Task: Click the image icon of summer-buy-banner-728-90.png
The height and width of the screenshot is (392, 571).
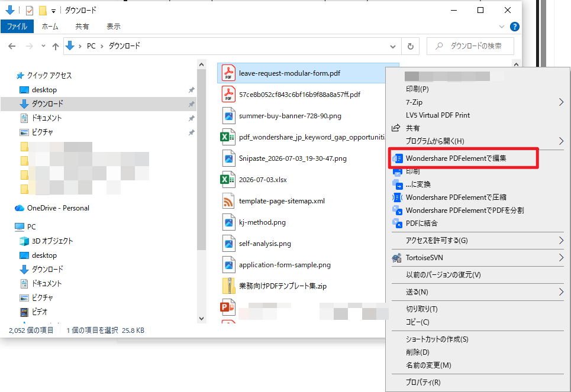Action: [x=228, y=116]
